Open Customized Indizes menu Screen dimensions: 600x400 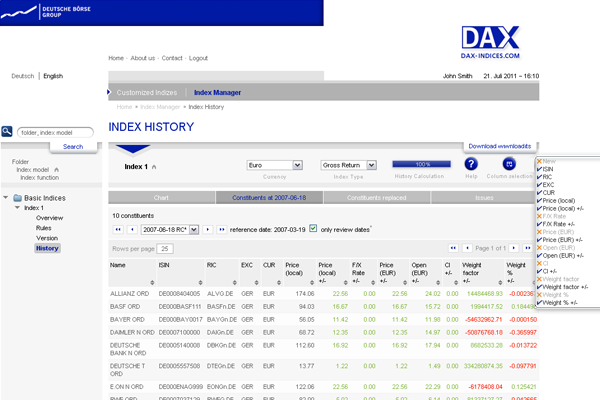click(147, 93)
